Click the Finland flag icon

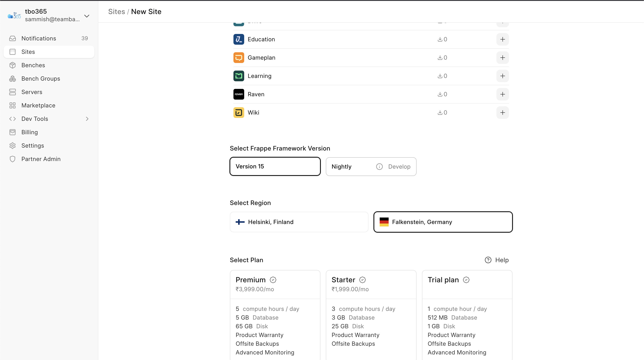240,222
